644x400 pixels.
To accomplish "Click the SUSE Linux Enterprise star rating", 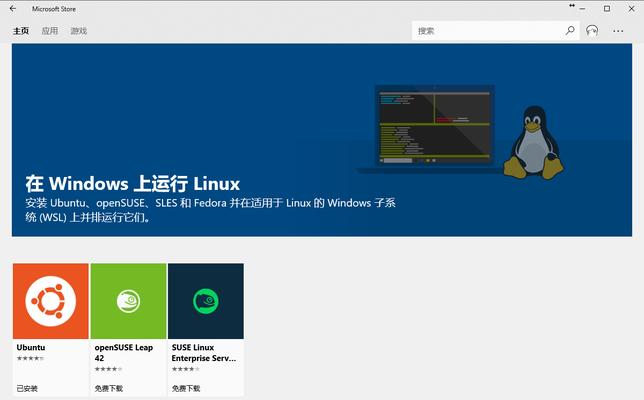I will (x=185, y=369).
